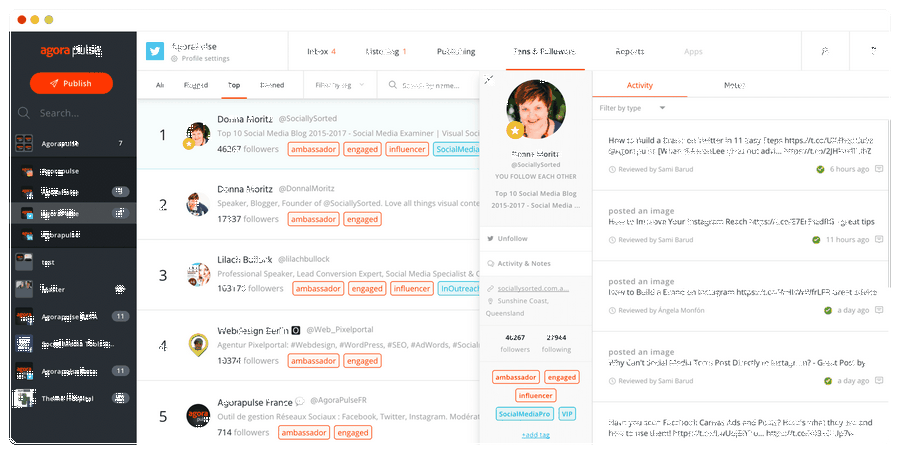Open the Apps tab
Screen dimensions: 900x454
693,51
